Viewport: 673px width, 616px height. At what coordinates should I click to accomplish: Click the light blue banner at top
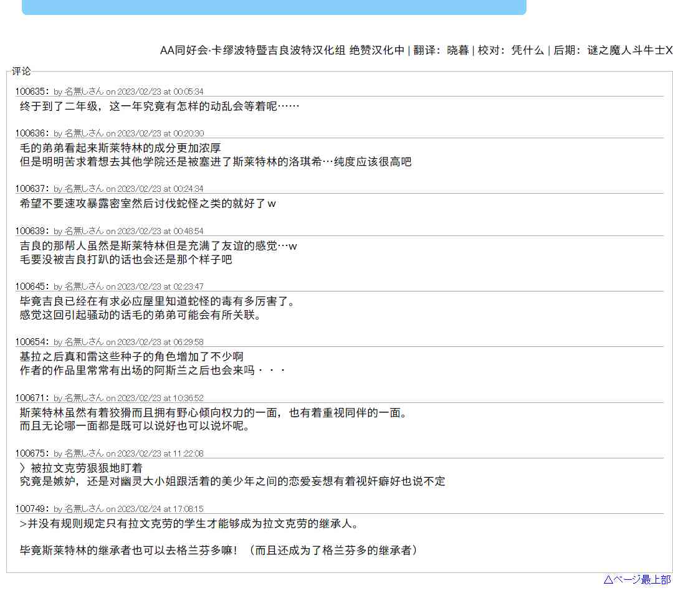(x=274, y=7)
